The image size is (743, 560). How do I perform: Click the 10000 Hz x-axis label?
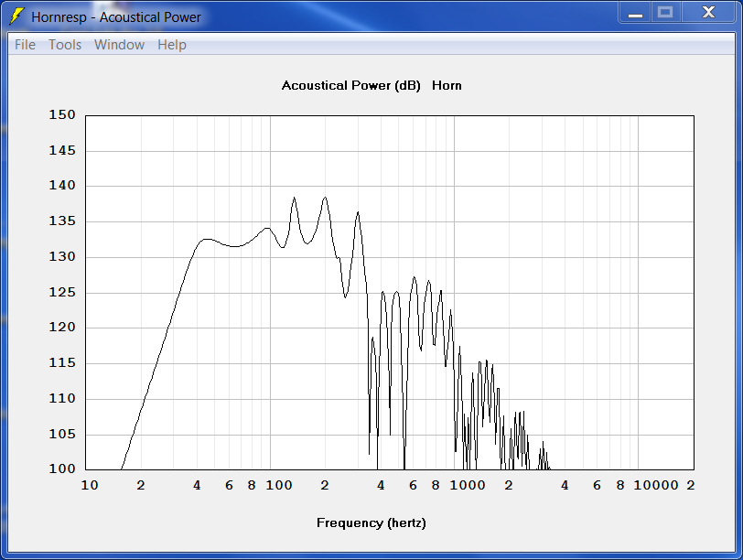coord(656,485)
